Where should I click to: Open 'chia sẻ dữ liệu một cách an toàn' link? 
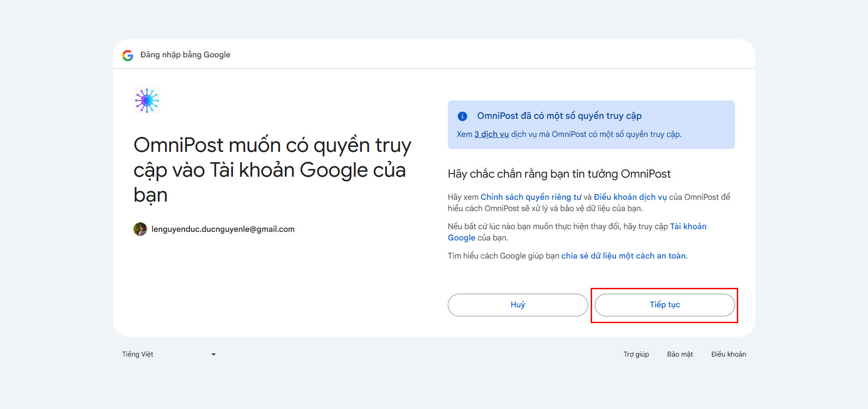[x=624, y=256]
